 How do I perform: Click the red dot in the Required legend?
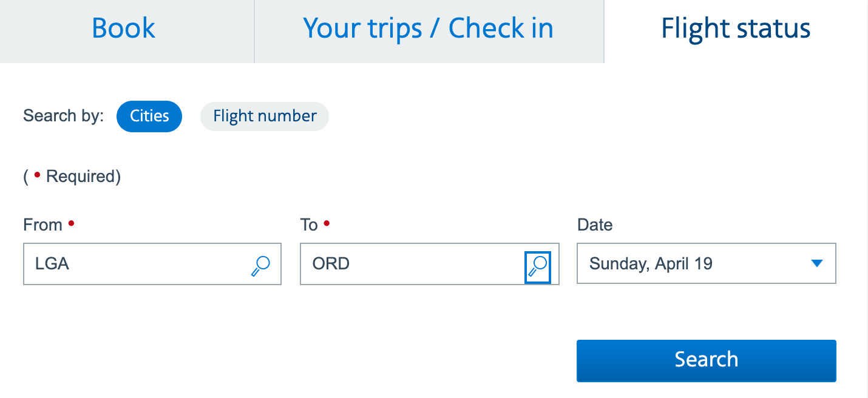pyautogui.click(x=38, y=174)
